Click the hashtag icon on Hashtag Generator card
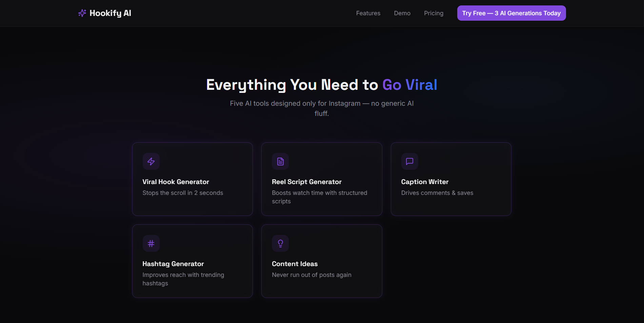This screenshot has width=644, height=323. (x=151, y=243)
